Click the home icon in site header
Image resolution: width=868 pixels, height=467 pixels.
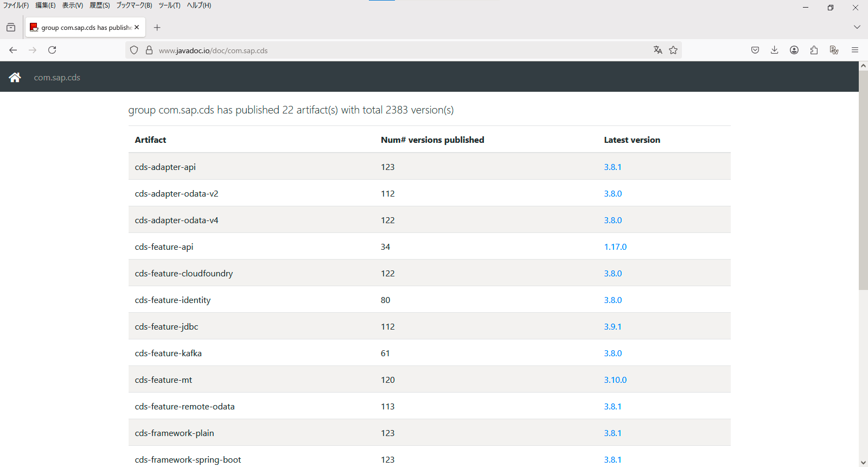(15, 77)
